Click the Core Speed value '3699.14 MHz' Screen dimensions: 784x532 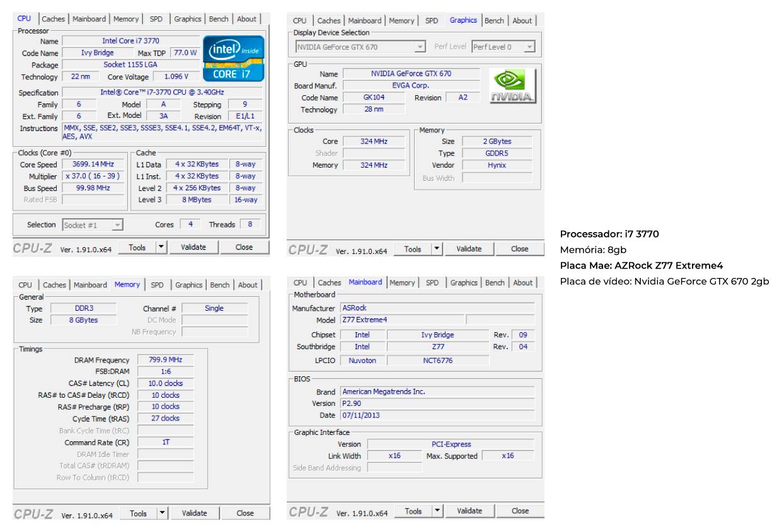point(93,165)
